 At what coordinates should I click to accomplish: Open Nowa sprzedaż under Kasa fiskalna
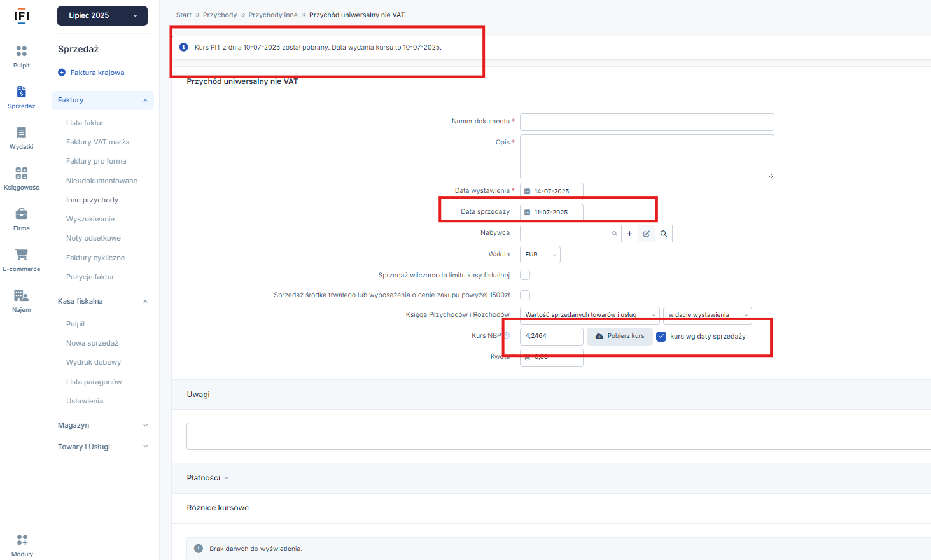point(92,343)
